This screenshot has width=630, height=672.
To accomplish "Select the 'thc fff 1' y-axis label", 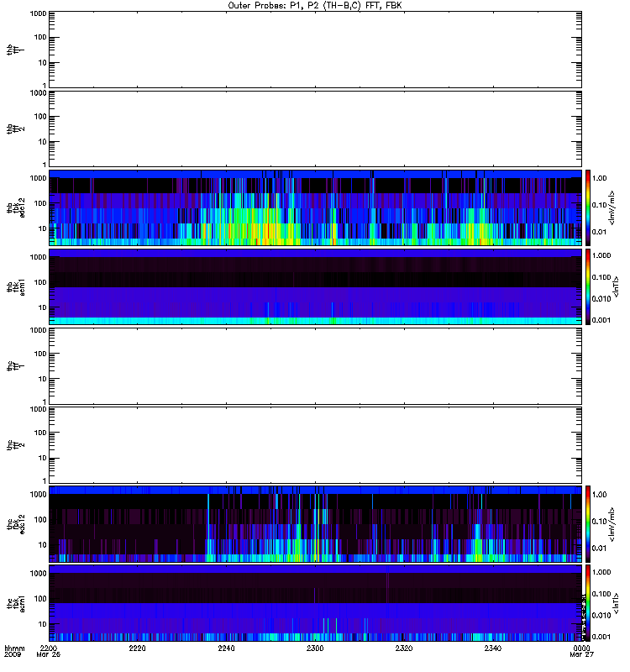I will 15,366.
